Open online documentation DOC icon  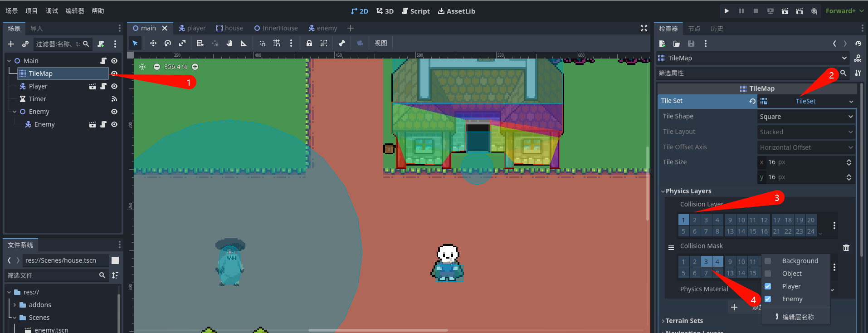click(x=858, y=58)
